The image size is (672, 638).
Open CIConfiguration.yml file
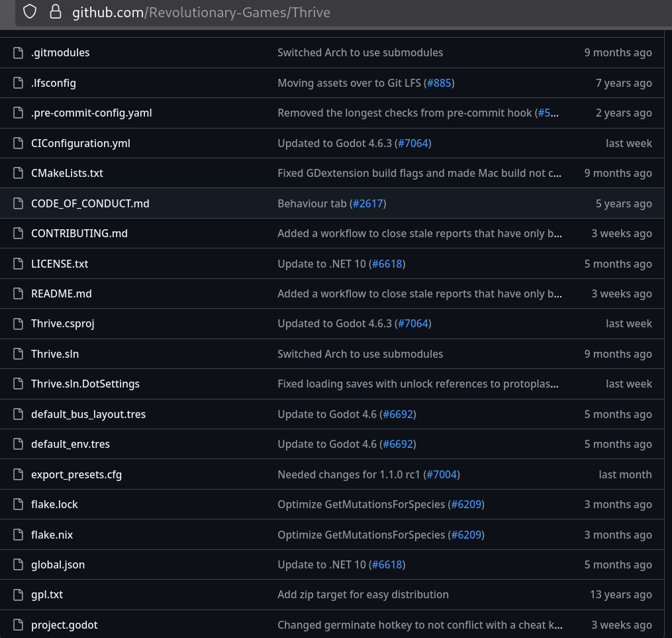click(81, 143)
